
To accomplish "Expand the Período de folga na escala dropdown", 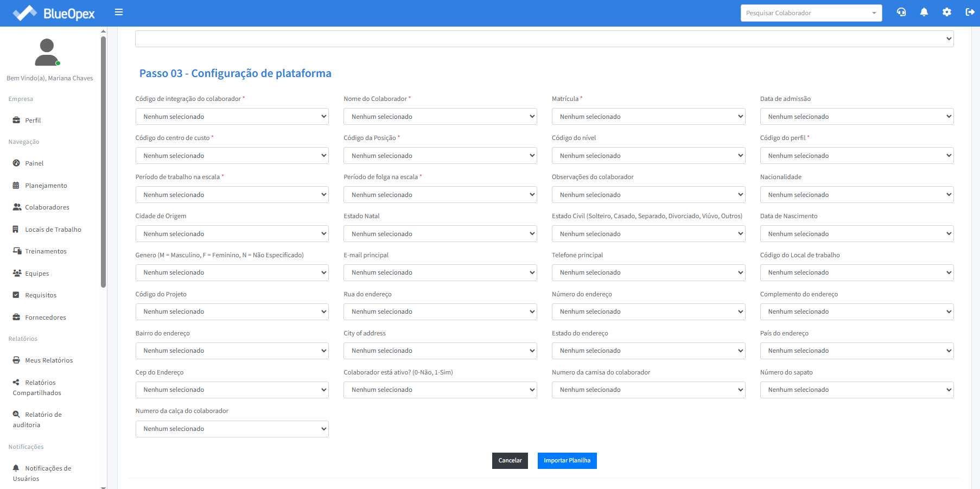I will (440, 195).
